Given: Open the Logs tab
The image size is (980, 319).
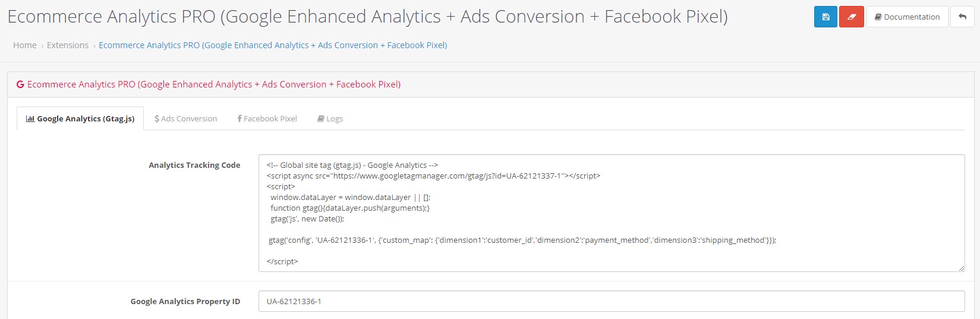Looking at the screenshot, I should (330, 118).
